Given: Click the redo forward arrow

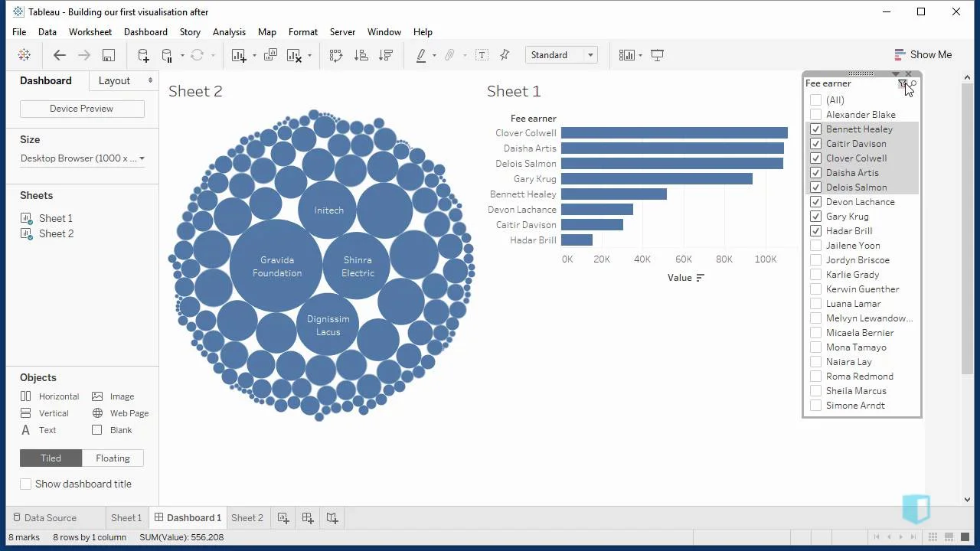Looking at the screenshot, I should pyautogui.click(x=84, y=55).
